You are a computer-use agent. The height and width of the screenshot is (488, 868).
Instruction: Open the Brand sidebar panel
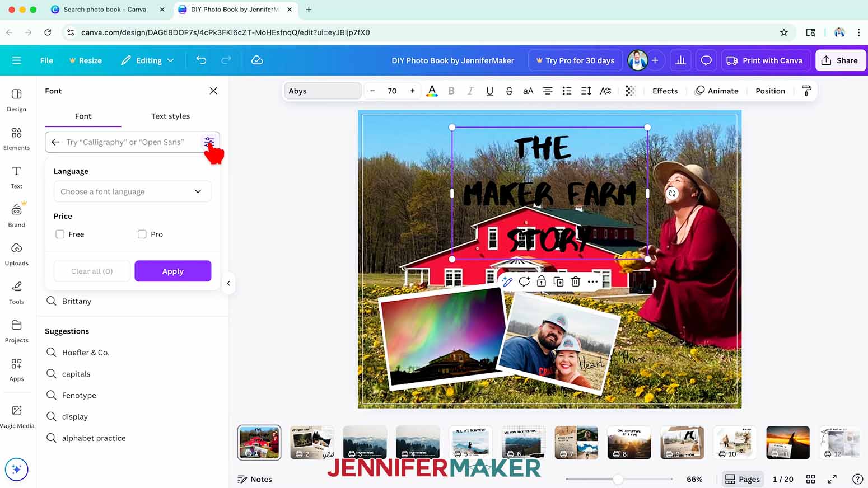17,215
